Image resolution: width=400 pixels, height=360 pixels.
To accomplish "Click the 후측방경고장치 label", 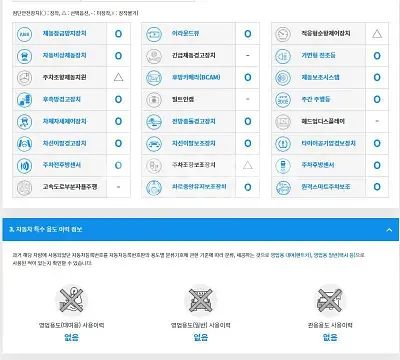I will pyautogui.click(x=62, y=99).
